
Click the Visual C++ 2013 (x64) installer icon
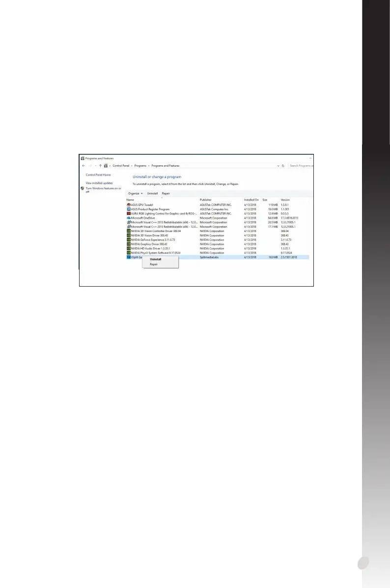[129, 222]
